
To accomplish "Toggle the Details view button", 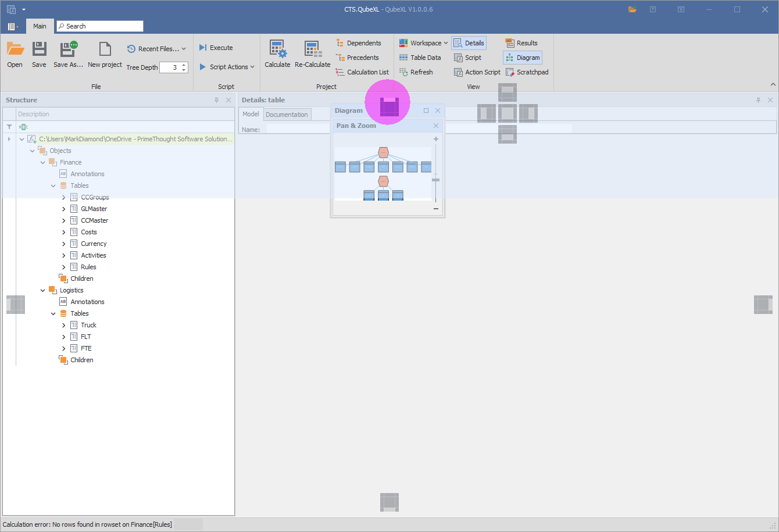I will (469, 43).
